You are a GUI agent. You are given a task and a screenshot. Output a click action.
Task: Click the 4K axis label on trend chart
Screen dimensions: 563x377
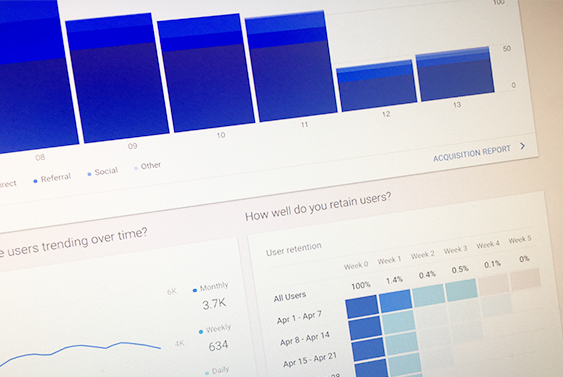point(180,344)
